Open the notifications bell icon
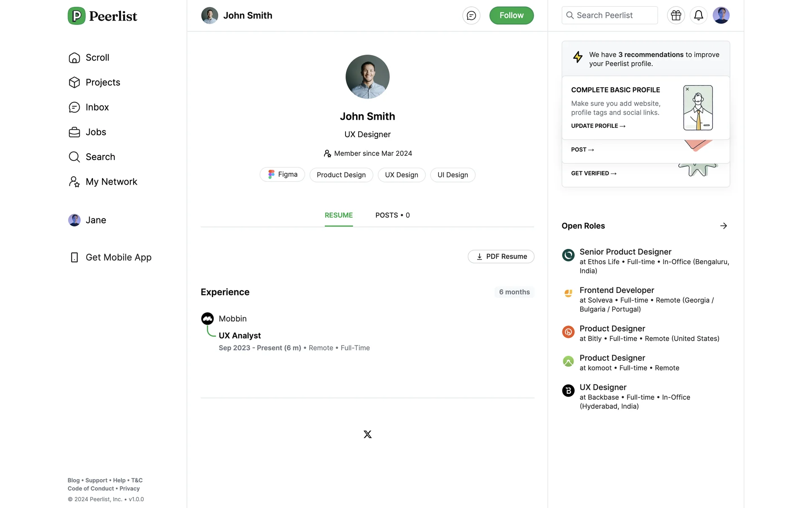 698,15
